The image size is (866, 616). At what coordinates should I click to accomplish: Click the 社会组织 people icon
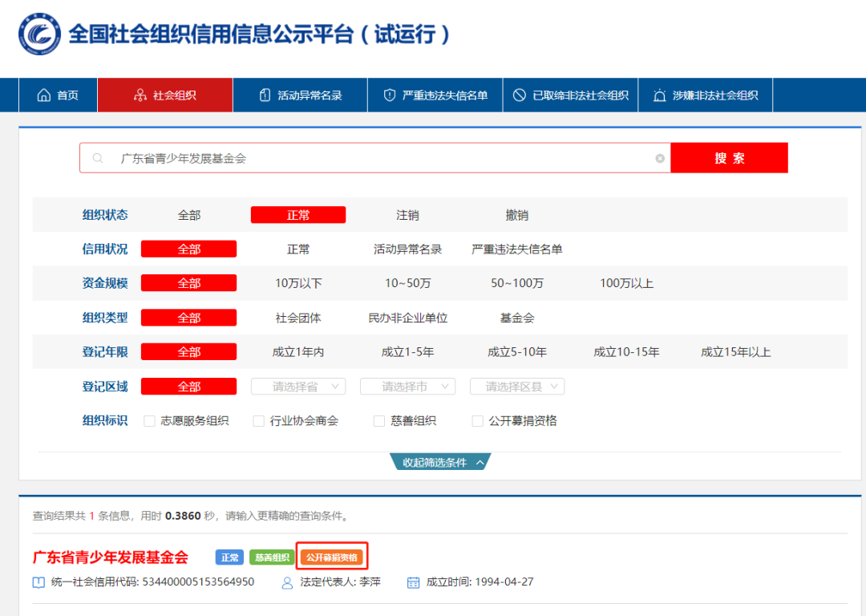[x=140, y=95]
